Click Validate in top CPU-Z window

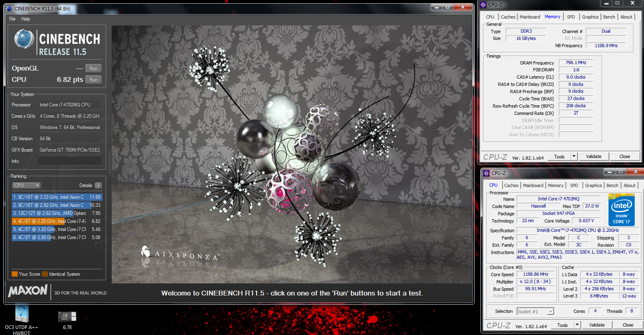coord(594,157)
